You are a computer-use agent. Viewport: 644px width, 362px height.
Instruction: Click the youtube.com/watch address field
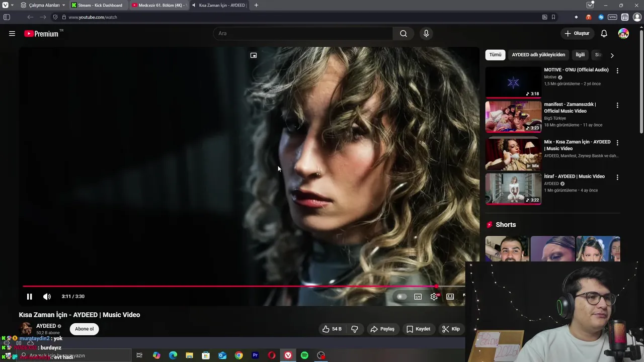[x=93, y=17]
